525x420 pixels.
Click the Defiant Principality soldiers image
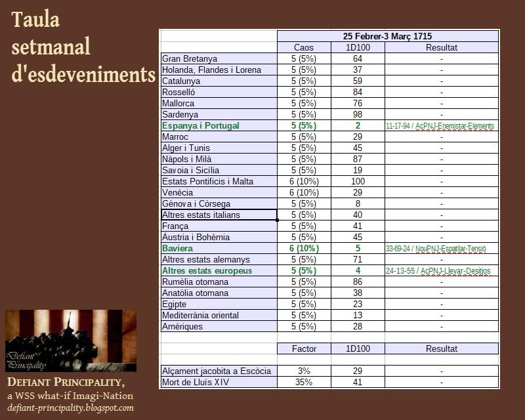[71, 341]
